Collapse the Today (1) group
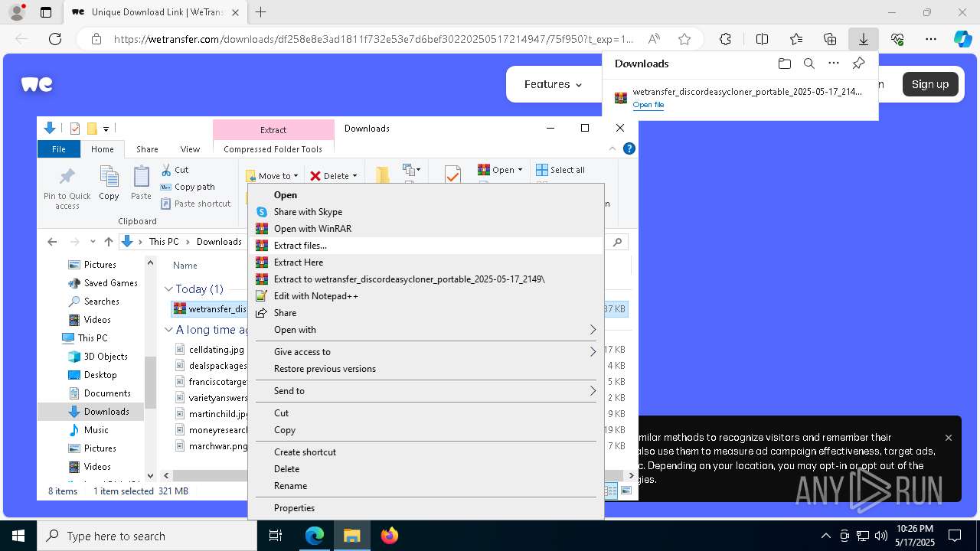This screenshot has height=551, width=980. coord(168,289)
